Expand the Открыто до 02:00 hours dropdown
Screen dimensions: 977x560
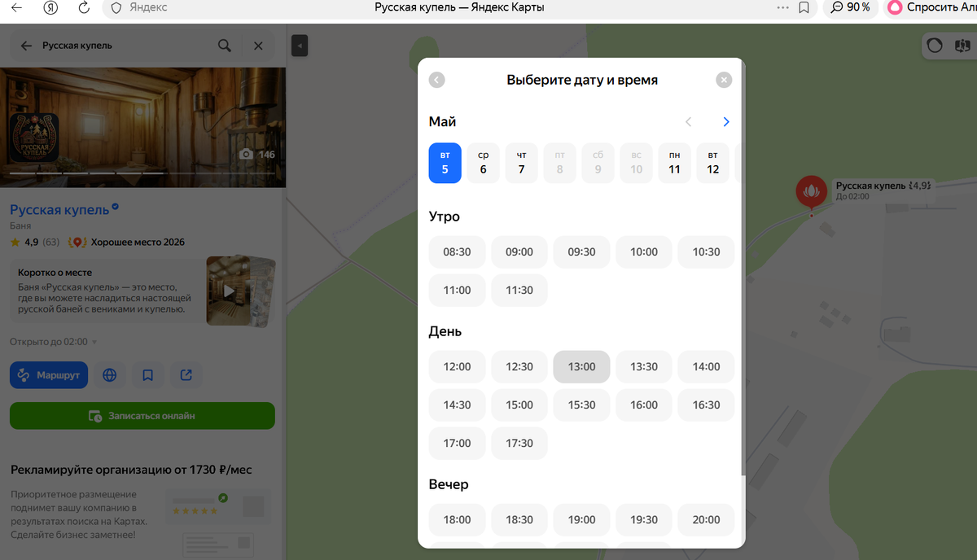[54, 342]
